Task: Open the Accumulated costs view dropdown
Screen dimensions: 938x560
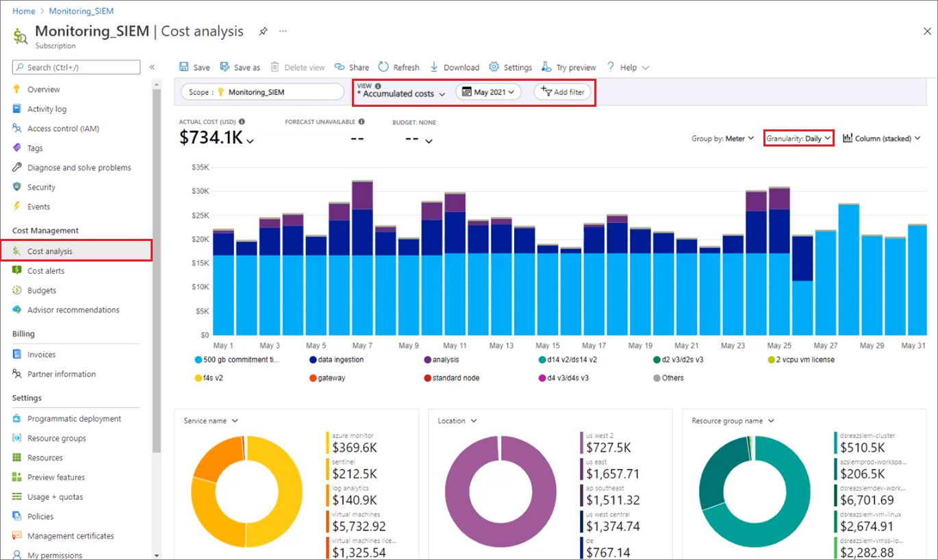Action: 401,93
